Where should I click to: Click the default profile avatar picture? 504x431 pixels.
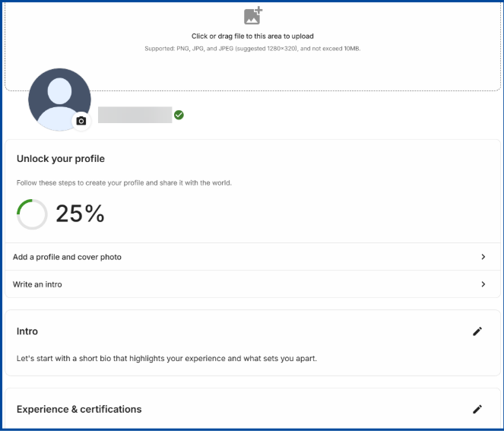[59, 97]
